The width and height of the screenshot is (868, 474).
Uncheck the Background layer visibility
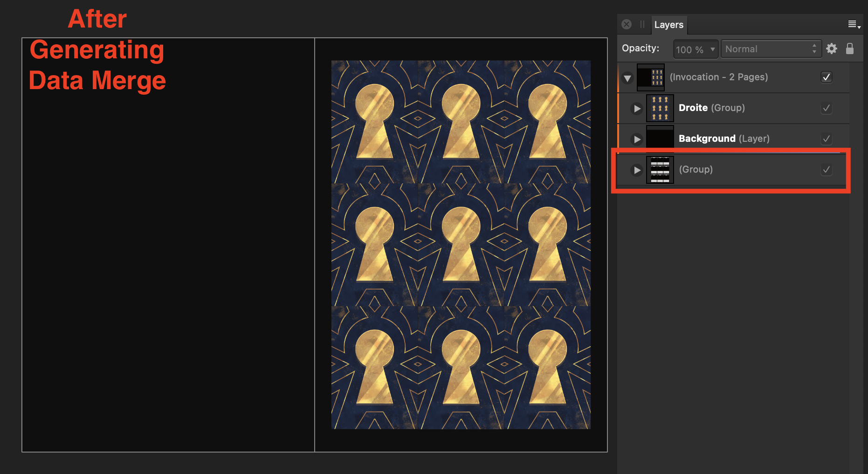click(826, 139)
